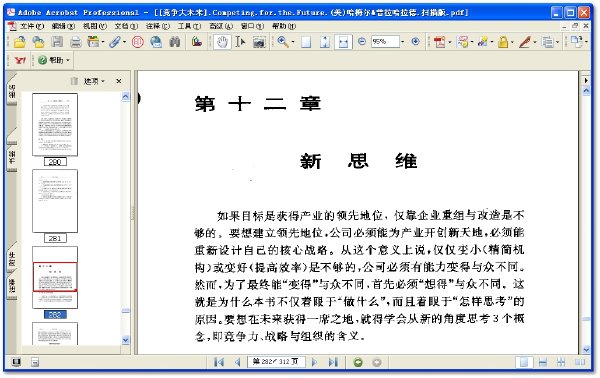
Task: Click the Create PDF from web page icon
Action: [38, 42]
